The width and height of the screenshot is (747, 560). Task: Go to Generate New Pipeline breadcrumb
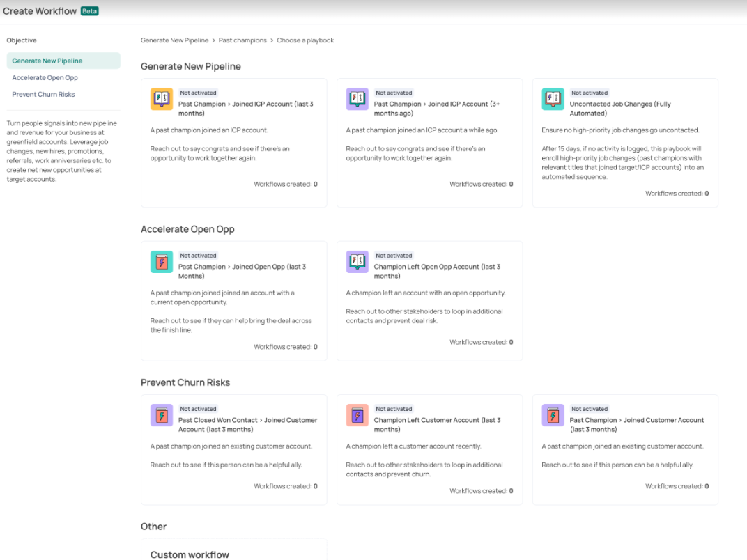click(x=174, y=40)
